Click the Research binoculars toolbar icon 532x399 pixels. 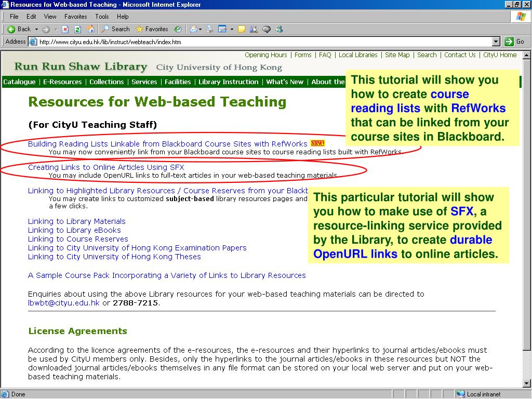point(254,30)
